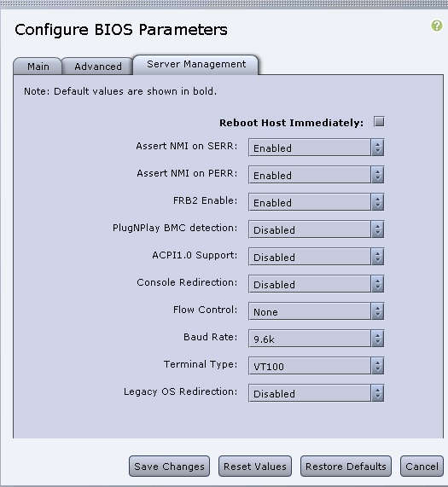The image size is (448, 487).
Task: Expand the Assert NMI on PERR dropdown
Action: pyautogui.click(x=317, y=175)
